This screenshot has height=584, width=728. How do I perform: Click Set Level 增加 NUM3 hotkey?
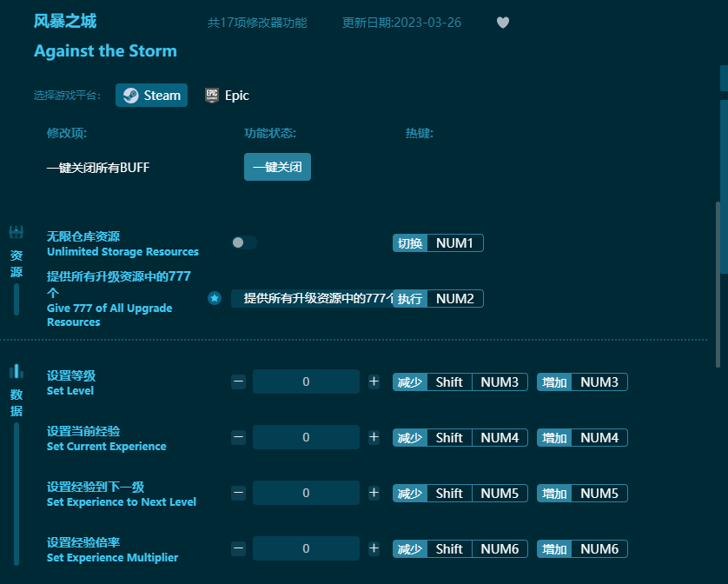[582, 382]
